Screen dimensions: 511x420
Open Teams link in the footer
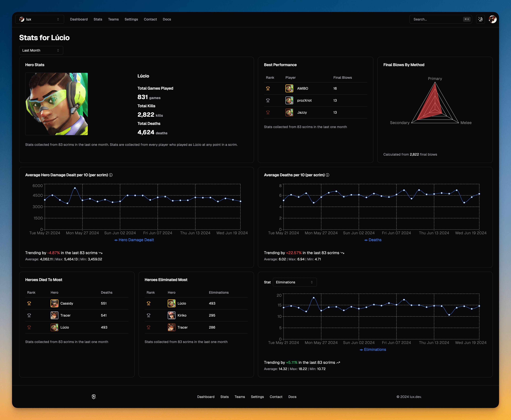coord(240,397)
